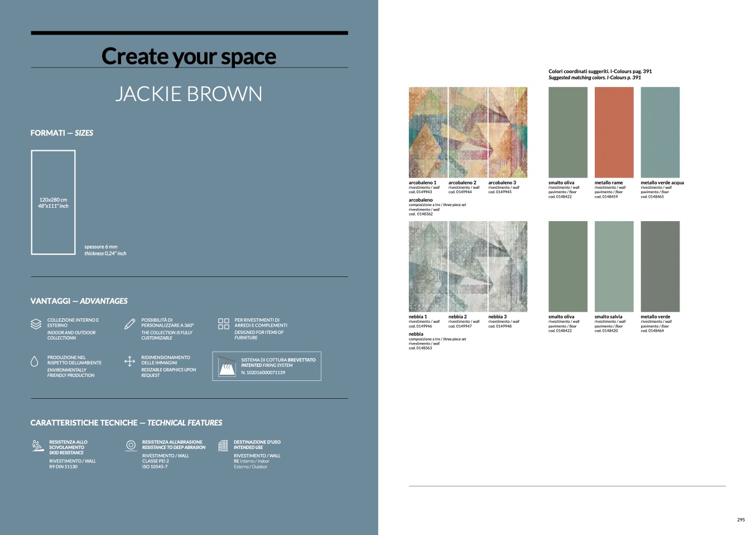This screenshot has width=756, height=535.
Task: Open the arcobaleno 1 tile panel image
Action: pos(428,132)
